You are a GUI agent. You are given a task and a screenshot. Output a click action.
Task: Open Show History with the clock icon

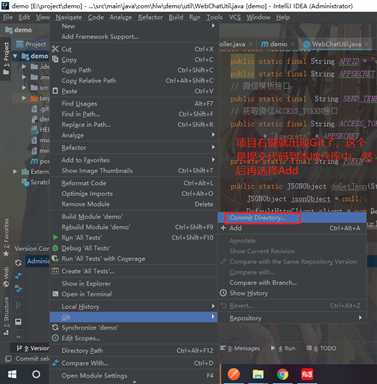292,293
